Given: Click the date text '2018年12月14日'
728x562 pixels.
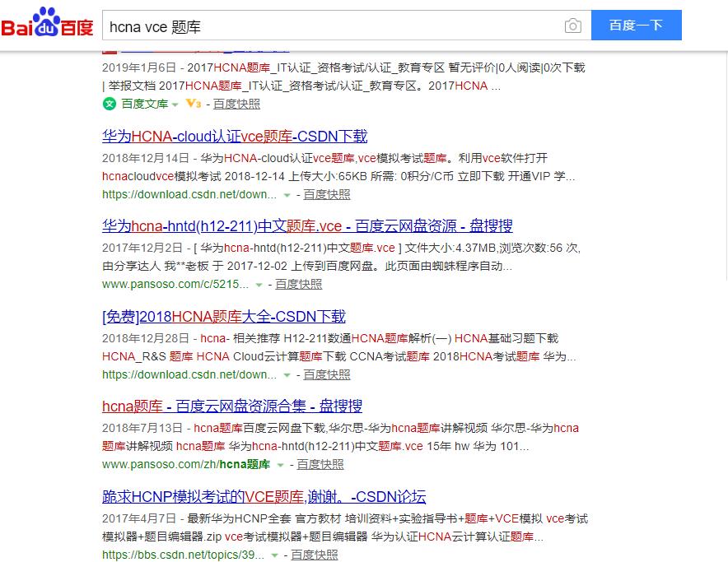Looking at the screenshot, I should (146, 158).
